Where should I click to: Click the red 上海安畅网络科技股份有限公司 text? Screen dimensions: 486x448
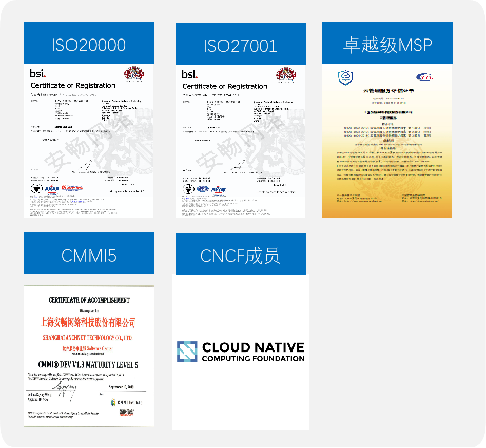tap(88, 322)
